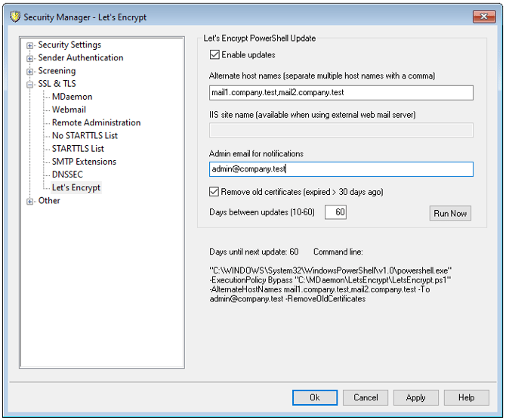Screen dimensions: 506x420
Task: Click the disabled IIS site name field
Action: pyautogui.click(x=341, y=130)
